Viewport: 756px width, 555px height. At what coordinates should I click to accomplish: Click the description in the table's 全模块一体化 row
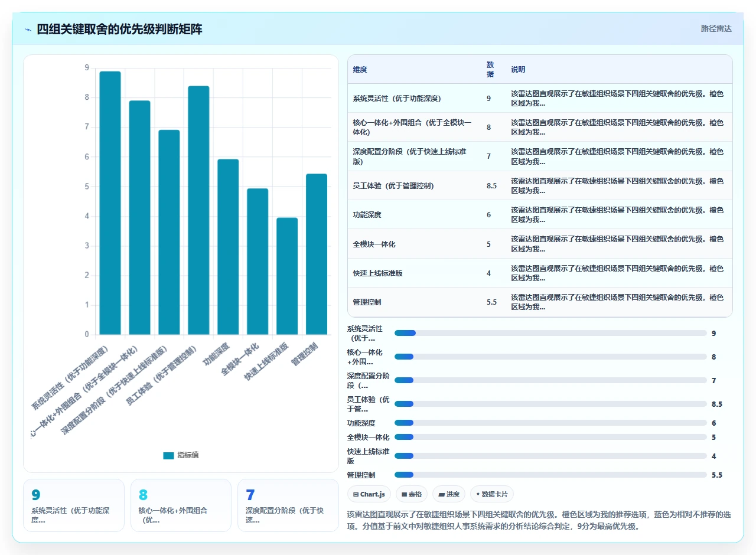point(617,244)
